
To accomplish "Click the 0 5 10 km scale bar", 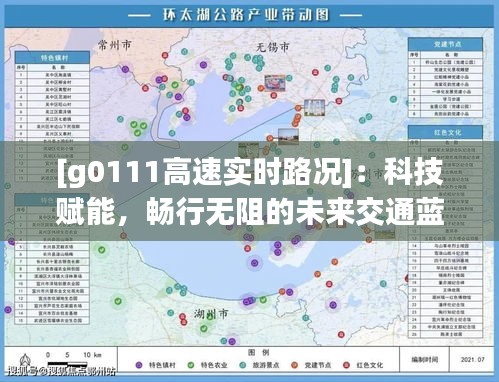I will tap(68, 359).
